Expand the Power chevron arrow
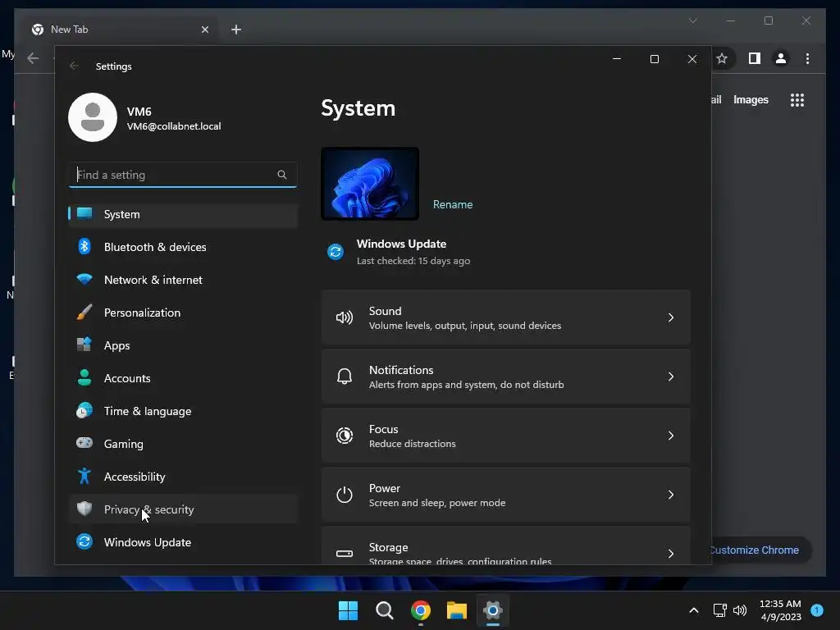This screenshot has width=840, height=630. tap(671, 495)
